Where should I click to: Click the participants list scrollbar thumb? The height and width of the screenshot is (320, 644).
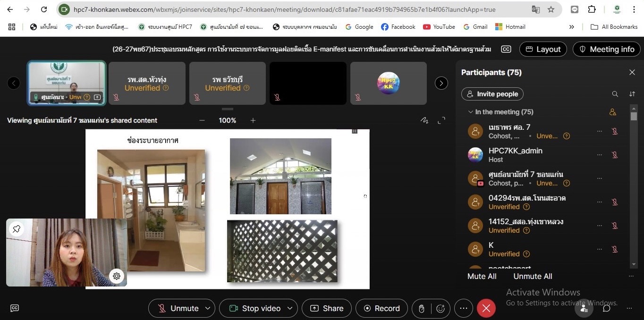(x=634, y=116)
